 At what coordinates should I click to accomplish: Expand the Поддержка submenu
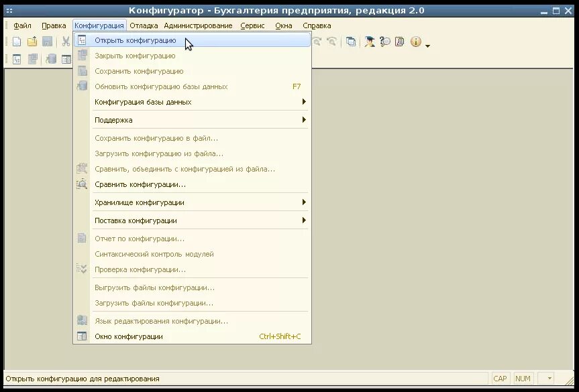click(192, 120)
